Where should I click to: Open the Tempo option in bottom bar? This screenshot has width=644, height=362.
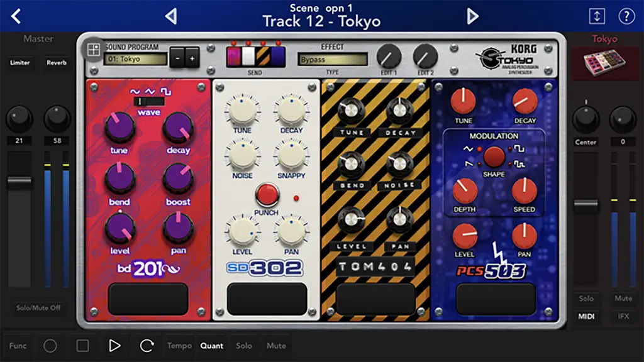pos(179,346)
